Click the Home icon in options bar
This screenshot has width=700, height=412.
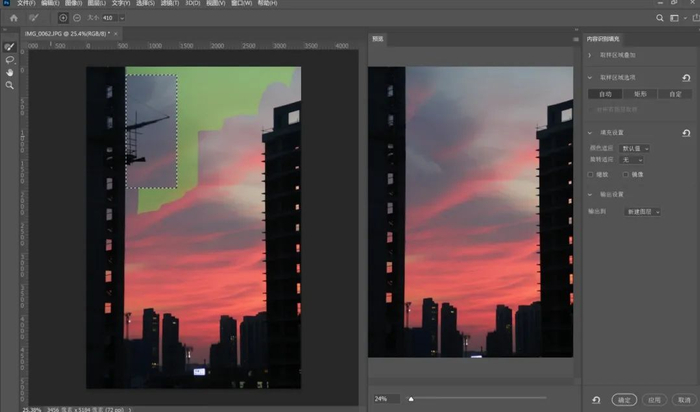click(x=13, y=18)
